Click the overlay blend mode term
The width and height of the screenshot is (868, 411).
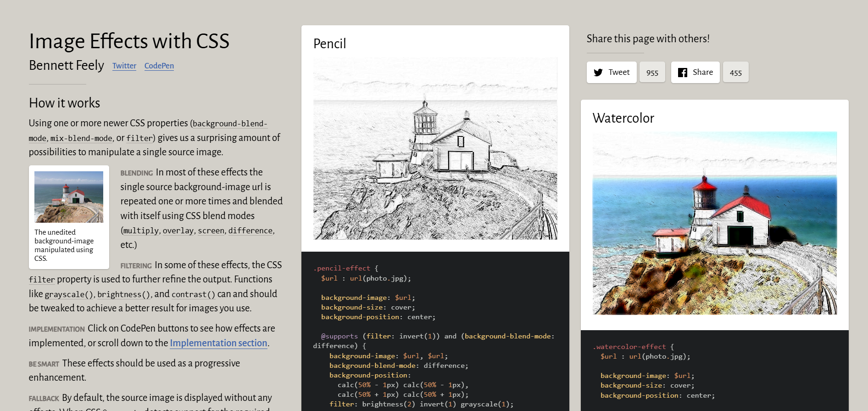tap(178, 231)
